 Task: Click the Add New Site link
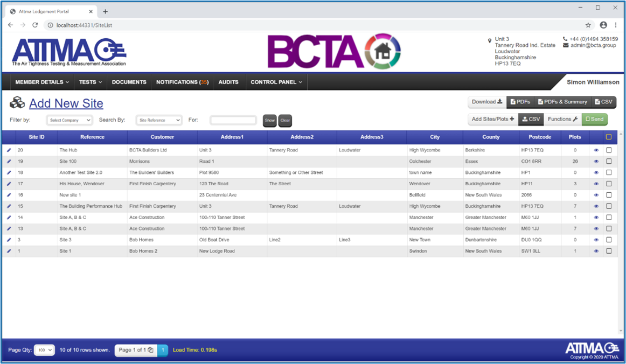[x=66, y=103]
